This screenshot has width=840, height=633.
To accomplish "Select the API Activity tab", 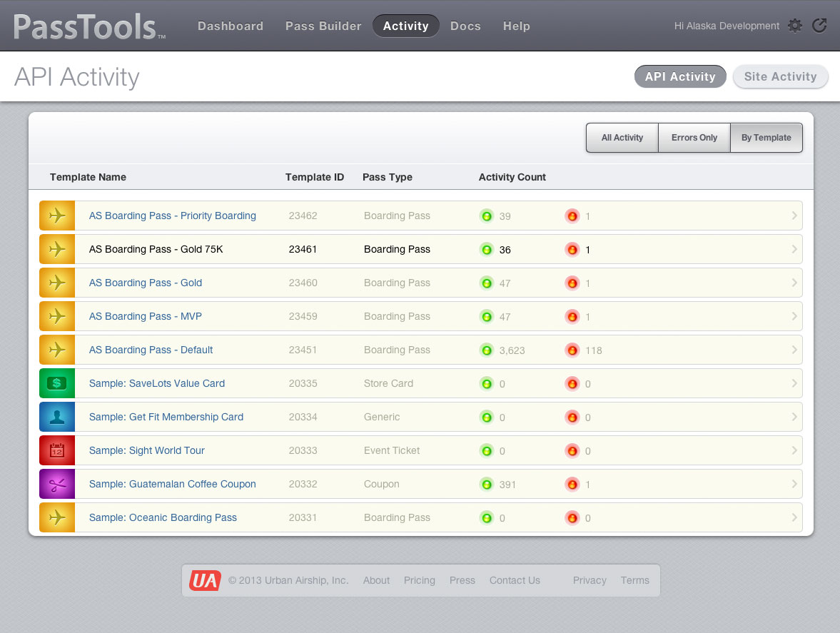I will click(x=680, y=76).
